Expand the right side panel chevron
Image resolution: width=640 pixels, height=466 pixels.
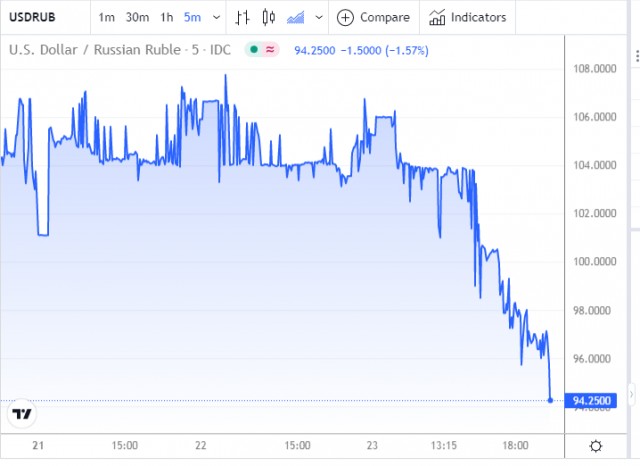pos(631,394)
